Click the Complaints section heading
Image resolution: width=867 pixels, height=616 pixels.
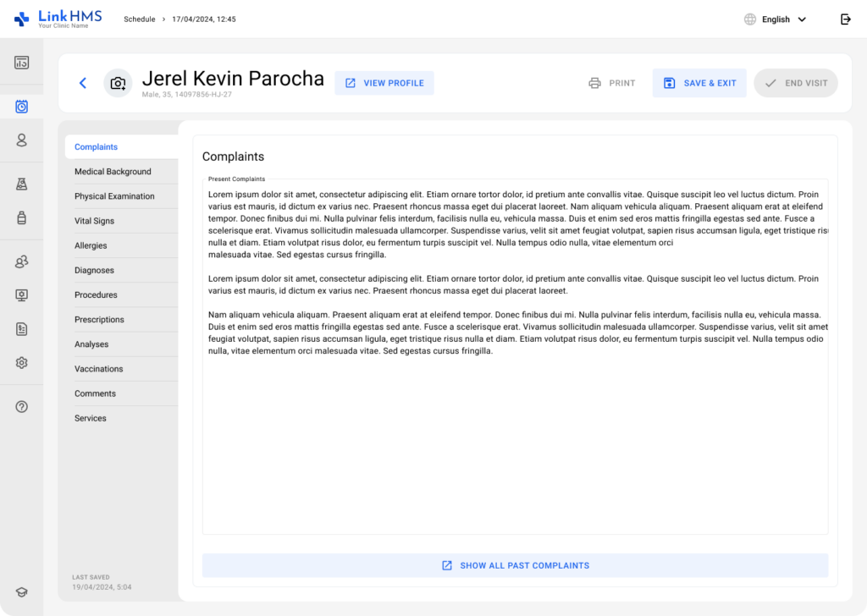[234, 157]
